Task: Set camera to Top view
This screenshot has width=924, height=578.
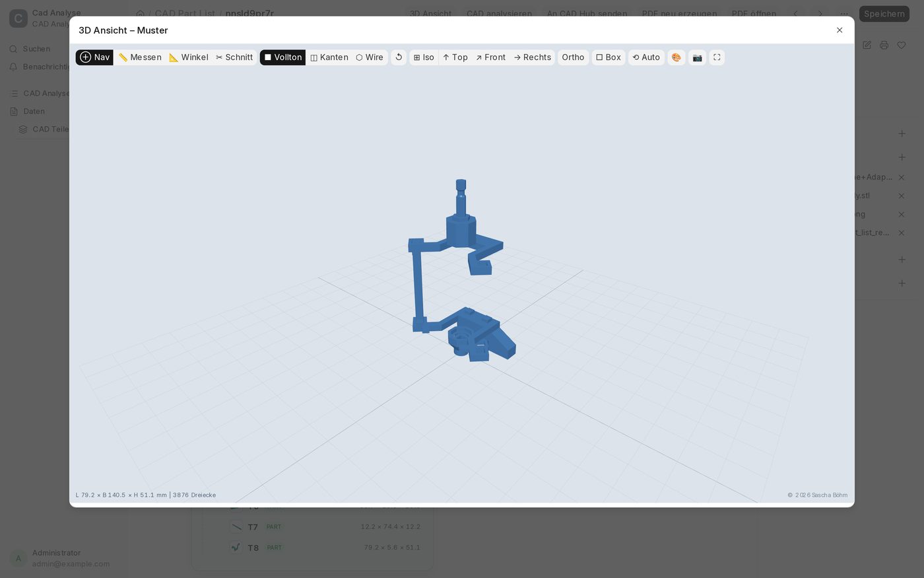Action: pyautogui.click(x=455, y=57)
